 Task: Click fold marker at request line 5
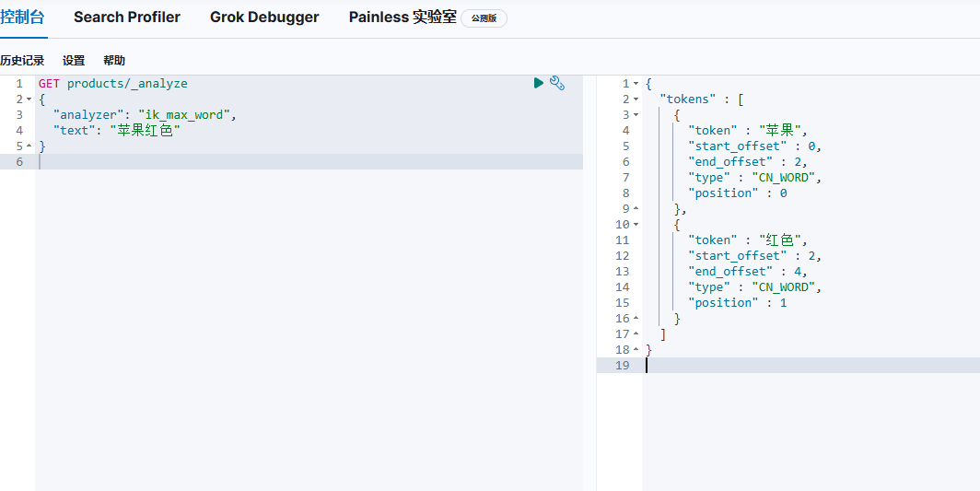click(x=29, y=146)
